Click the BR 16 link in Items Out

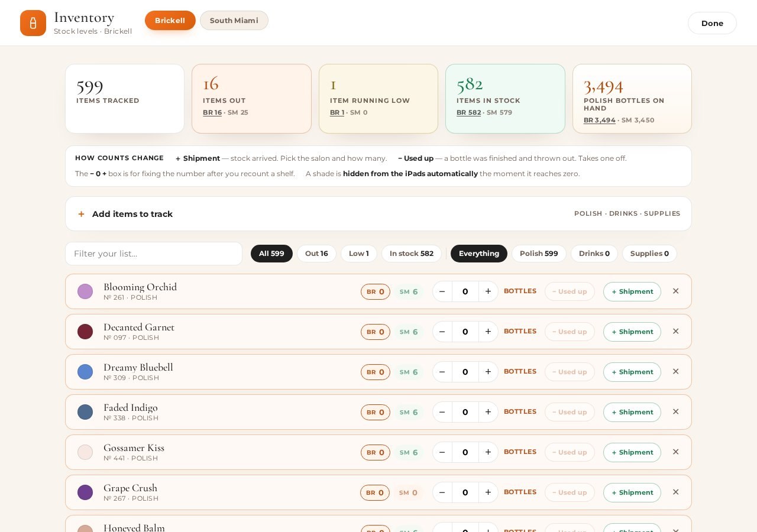[x=212, y=112]
